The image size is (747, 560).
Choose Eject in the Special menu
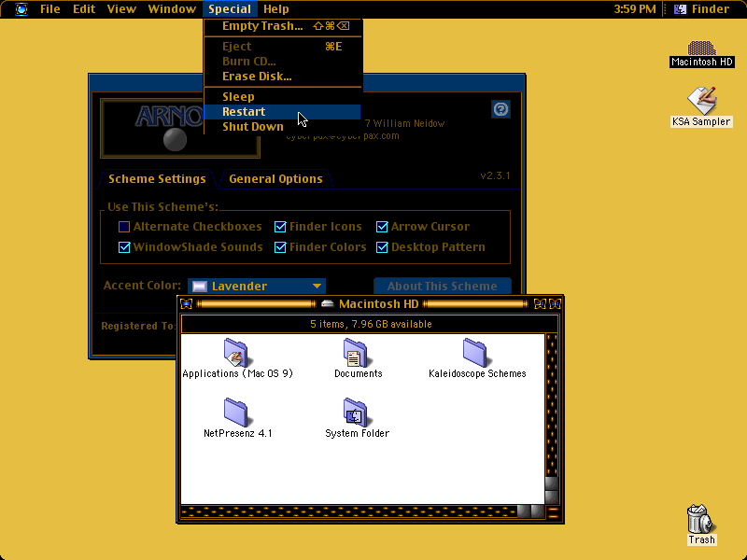pos(283,47)
